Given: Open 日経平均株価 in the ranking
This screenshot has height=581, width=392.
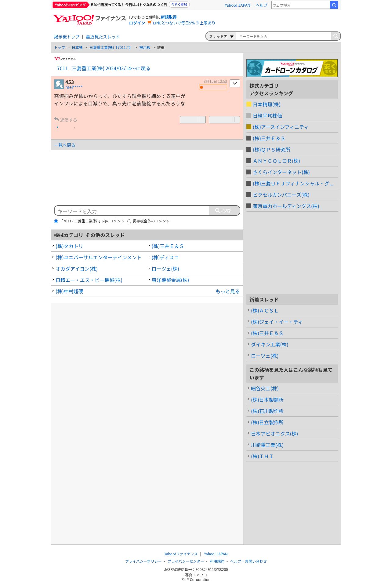Looking at the screenshot, I should (x=267, y=116).
